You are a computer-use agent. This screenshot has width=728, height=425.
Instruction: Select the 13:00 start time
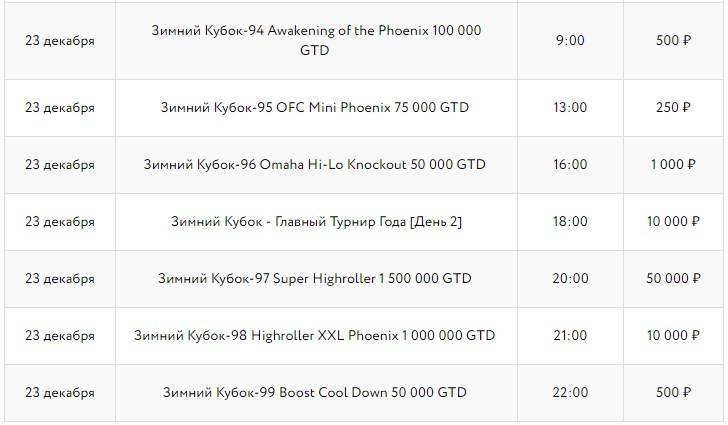570,107
